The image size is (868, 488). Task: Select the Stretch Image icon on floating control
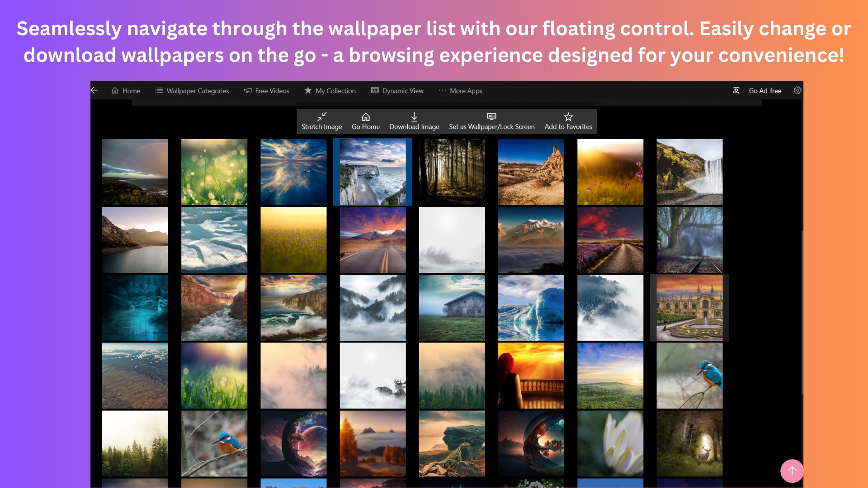(321, 117)
